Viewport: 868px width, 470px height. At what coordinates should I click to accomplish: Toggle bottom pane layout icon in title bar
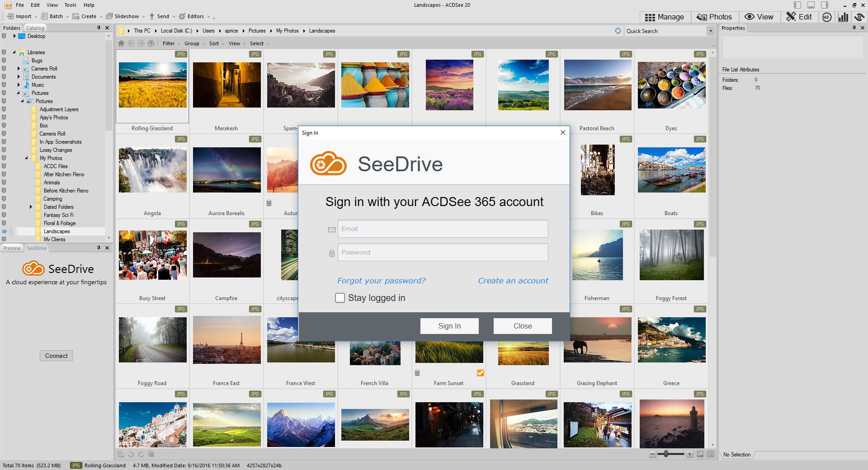[811, 5]
